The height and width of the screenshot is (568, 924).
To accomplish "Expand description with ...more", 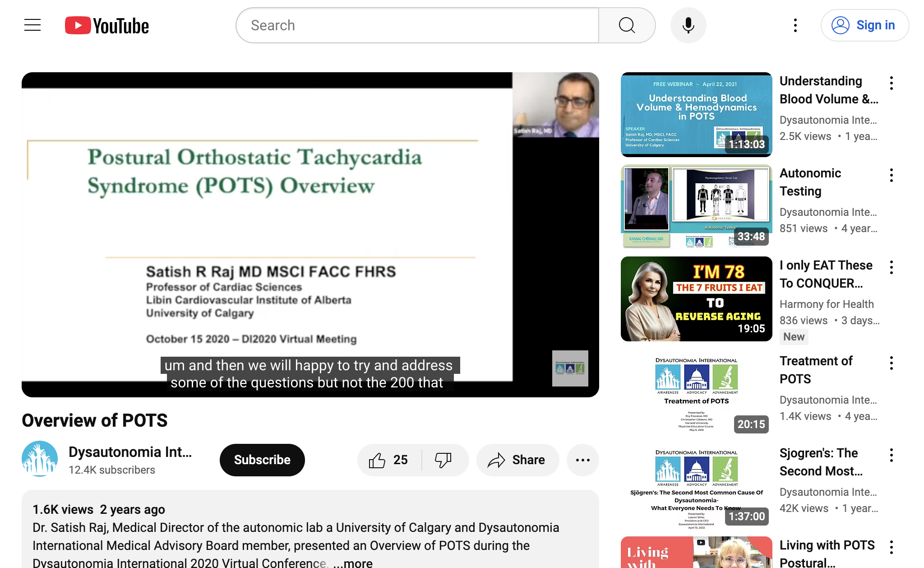I will coord(353,563).
